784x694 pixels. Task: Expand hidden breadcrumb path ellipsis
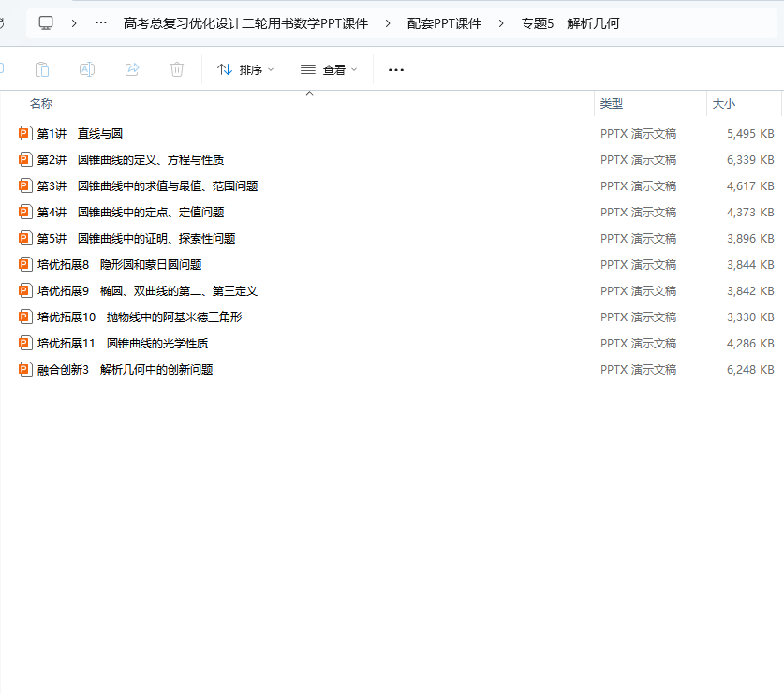point(101,23)
